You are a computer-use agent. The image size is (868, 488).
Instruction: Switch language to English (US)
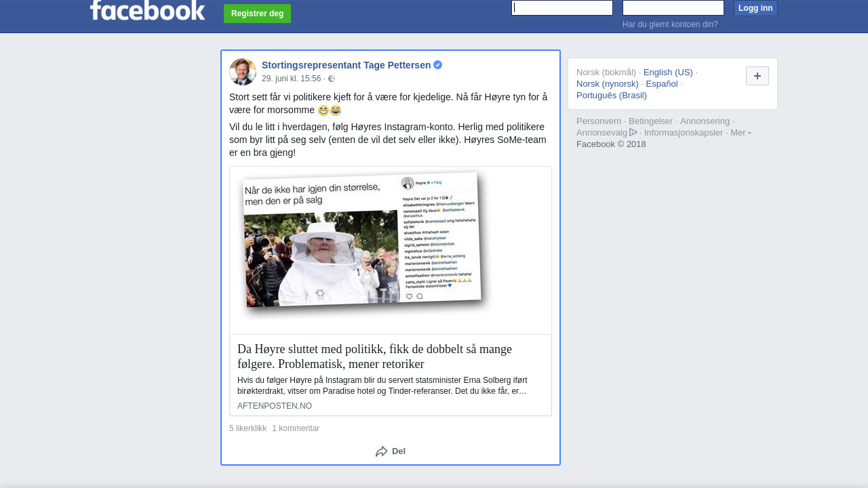click(x=668, y=73)
